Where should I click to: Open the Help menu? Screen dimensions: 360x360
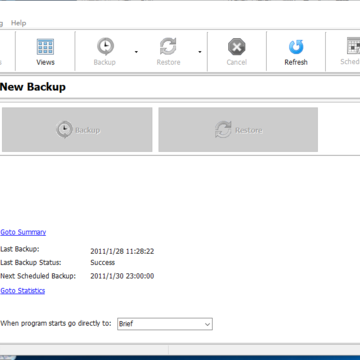[x=18, y=23]
